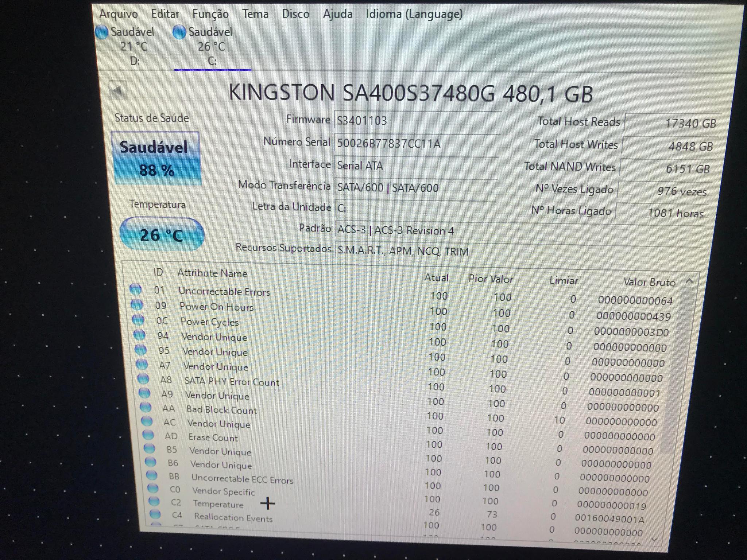The image size is (747, 560).
Task: Open the Tema menu
Action: pos(255,14)
